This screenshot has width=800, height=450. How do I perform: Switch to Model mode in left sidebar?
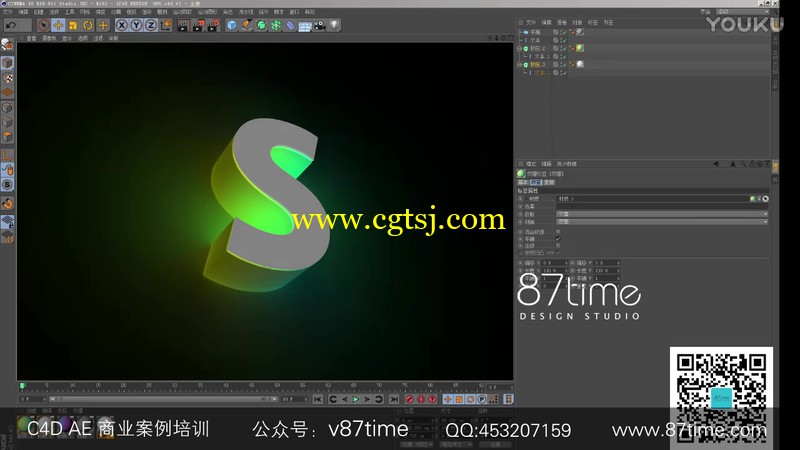pyautogui.click(x=7, y=63)
